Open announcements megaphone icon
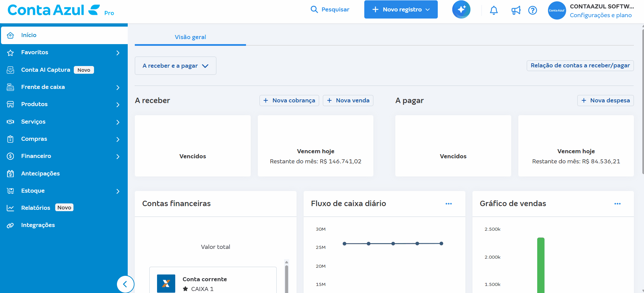Image resolution: width=644 pixels, height=293 pixels. click(516, 10)
